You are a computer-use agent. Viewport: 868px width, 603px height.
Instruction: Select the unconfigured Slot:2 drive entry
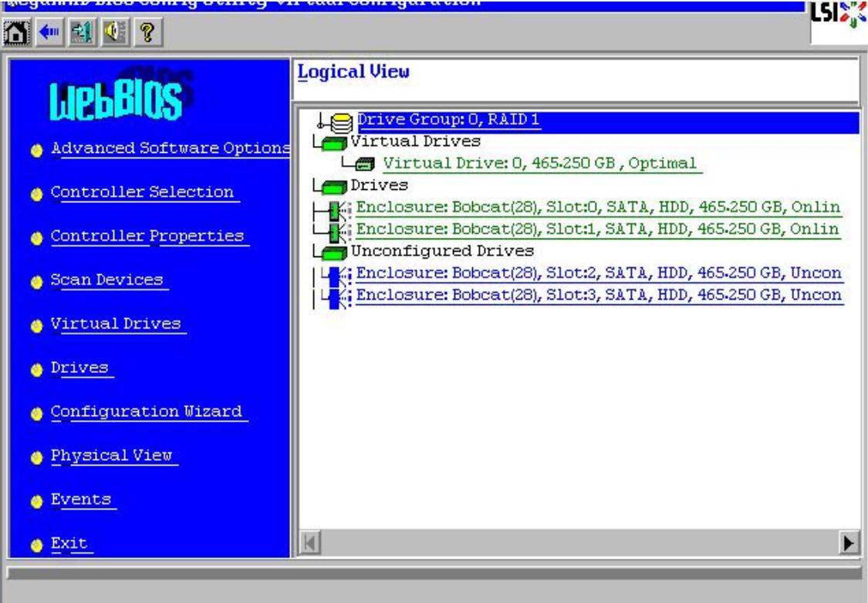pos(599,273)
